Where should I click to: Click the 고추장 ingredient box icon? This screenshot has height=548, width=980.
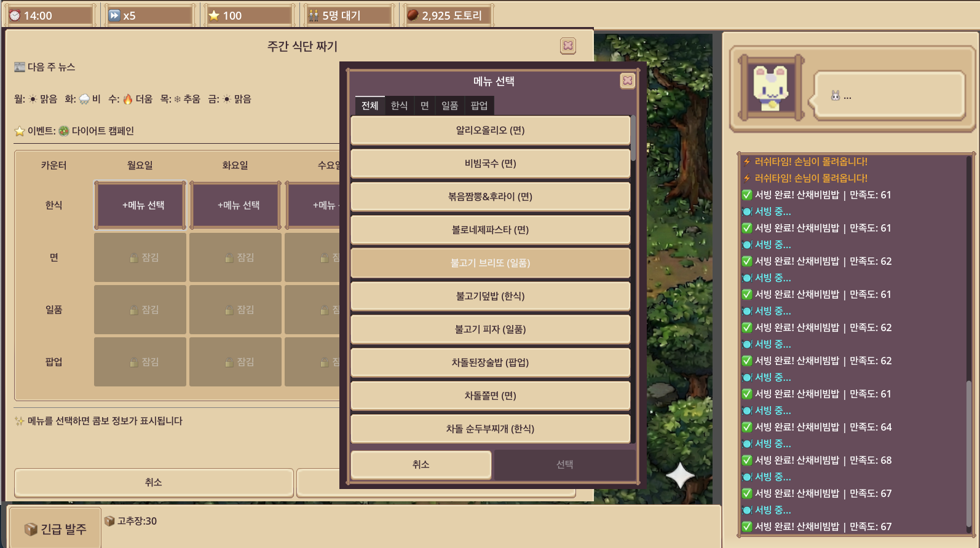point(109,521)
